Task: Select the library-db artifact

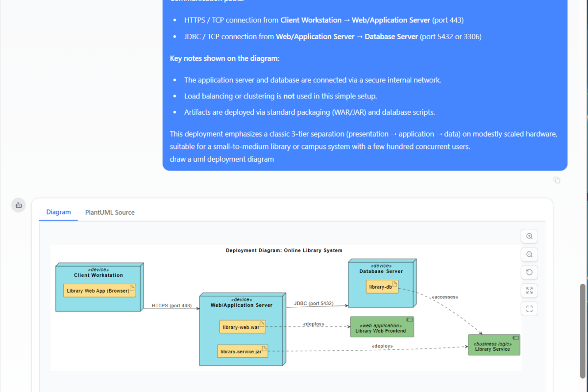Action: [x=382, y=287]
